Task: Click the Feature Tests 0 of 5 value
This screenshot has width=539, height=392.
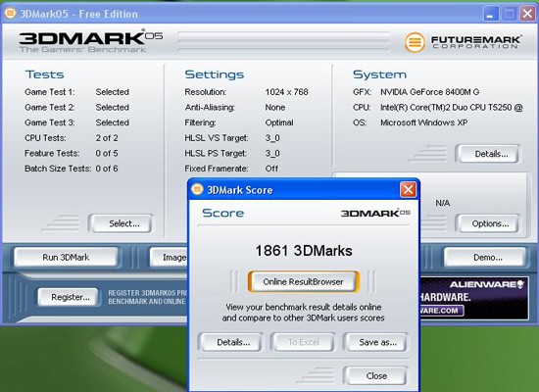Action: click(107, 153)
